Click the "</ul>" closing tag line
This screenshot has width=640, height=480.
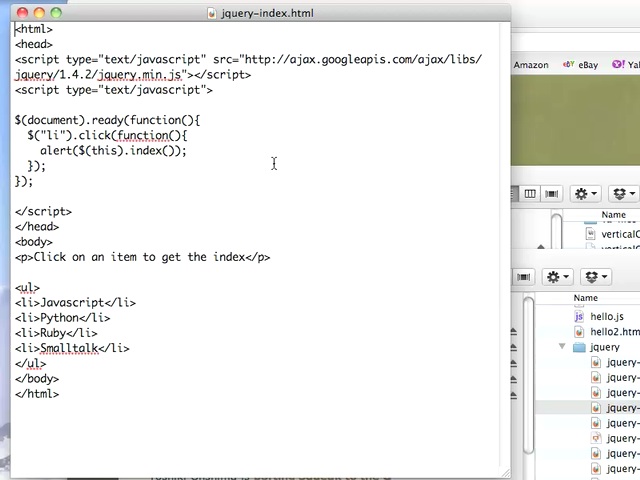31,363
